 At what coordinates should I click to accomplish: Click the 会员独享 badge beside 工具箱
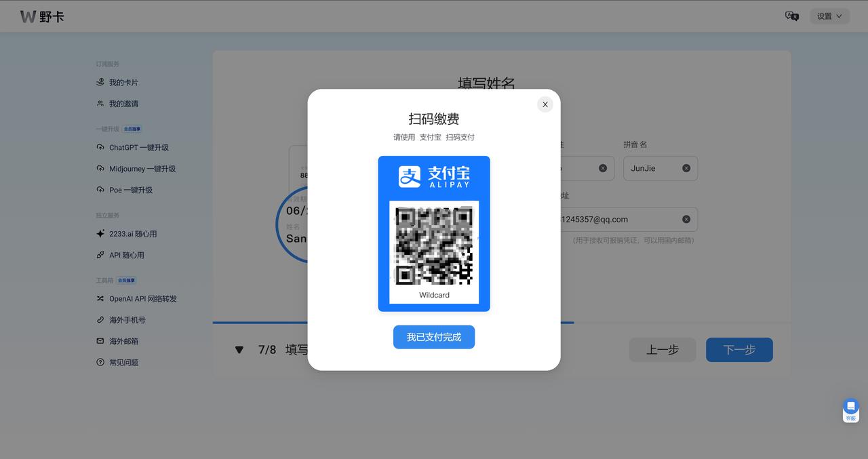click(127, 280)
